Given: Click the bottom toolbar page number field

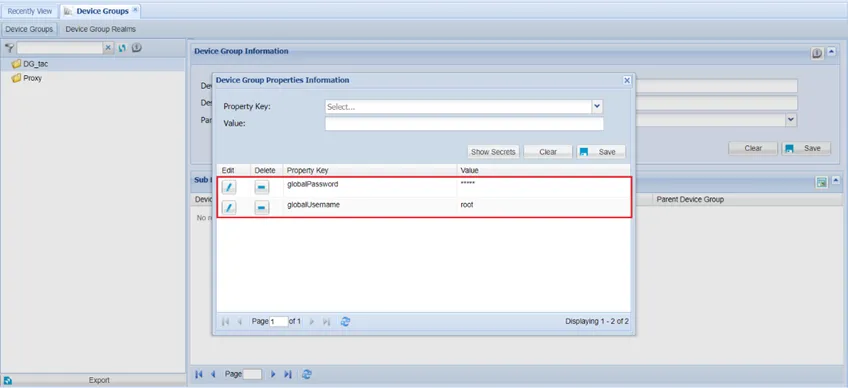Looking at the screenshot, I should 253,374.
